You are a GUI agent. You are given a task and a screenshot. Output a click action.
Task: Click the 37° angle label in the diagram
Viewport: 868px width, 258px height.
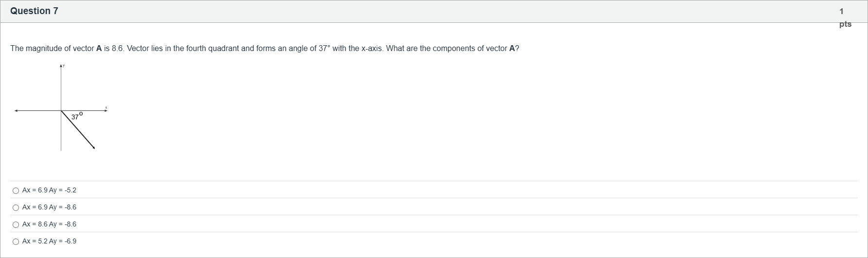tap(77, 117)
